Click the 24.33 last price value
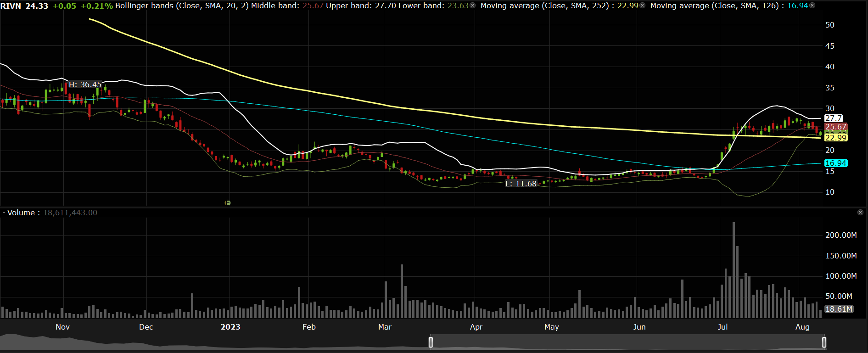The height and width of the screenshot is (353, 868). pos(37,6)
